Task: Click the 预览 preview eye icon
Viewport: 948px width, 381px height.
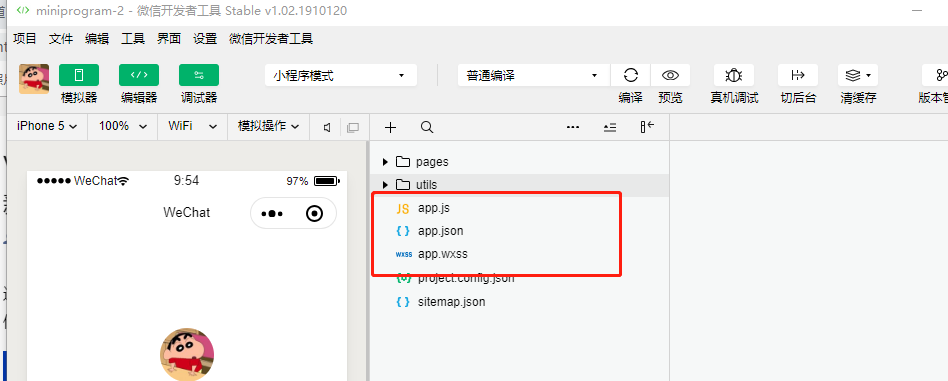Action: [x=670, y=75]
